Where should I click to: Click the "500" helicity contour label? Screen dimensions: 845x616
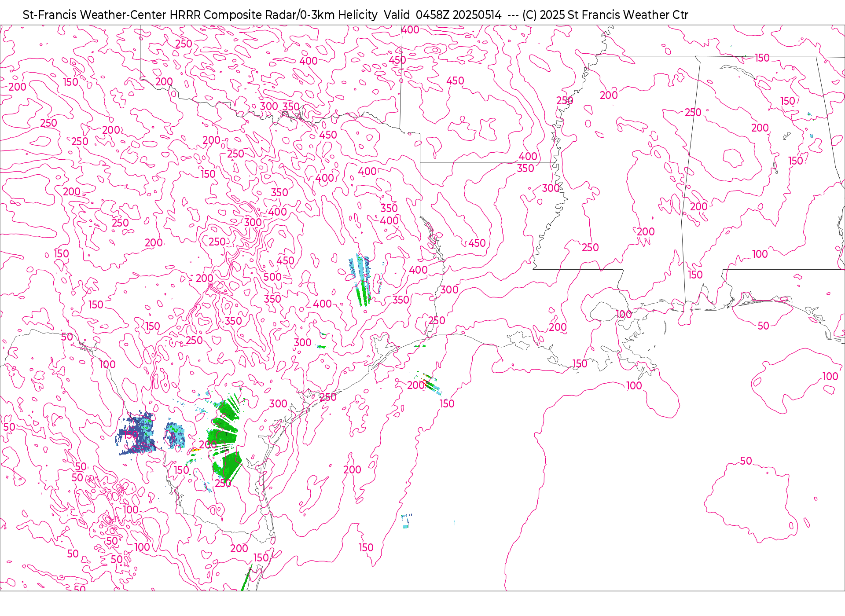coord(272,277)
